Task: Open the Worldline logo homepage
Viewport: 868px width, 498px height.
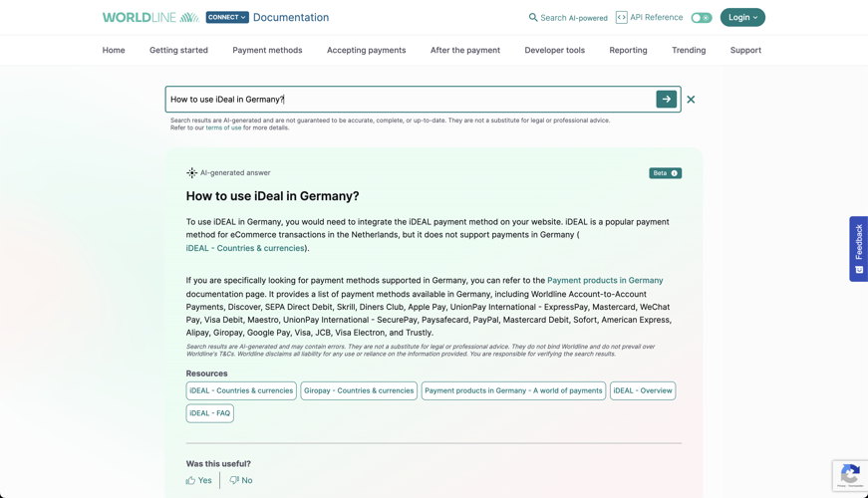Action: point(150,17)
